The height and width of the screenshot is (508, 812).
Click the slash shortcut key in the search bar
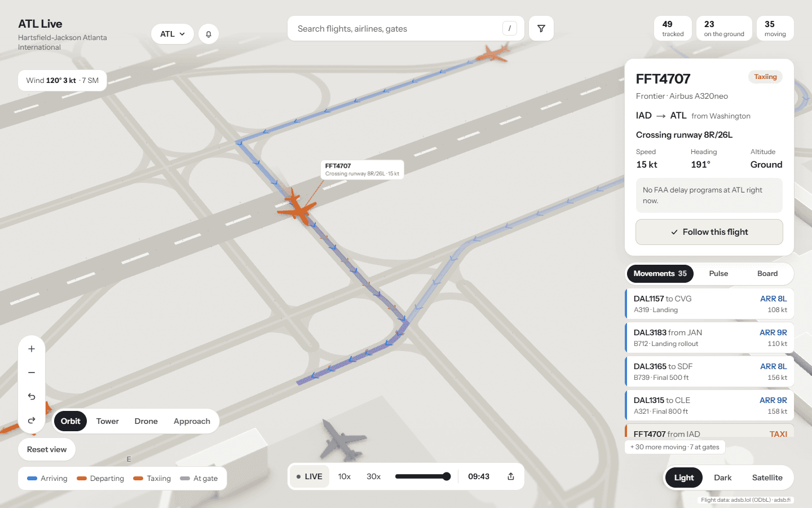[510, 28]
